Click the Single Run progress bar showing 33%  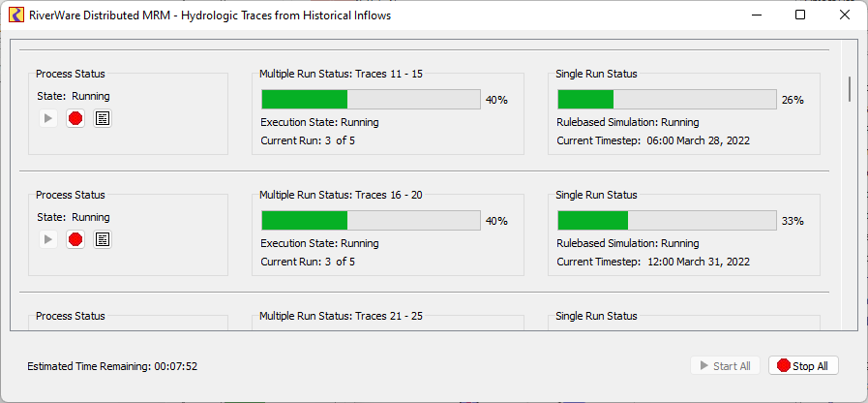667,220
